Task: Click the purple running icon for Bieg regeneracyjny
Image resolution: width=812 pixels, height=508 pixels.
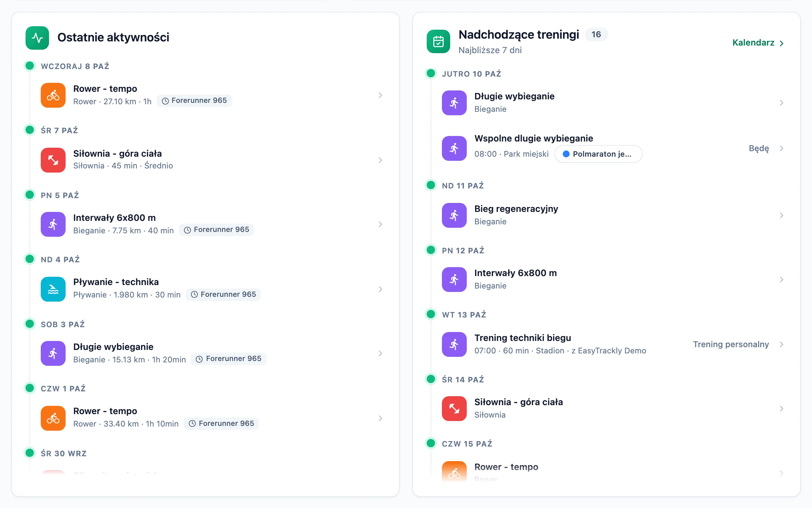Action: [454, 215]
